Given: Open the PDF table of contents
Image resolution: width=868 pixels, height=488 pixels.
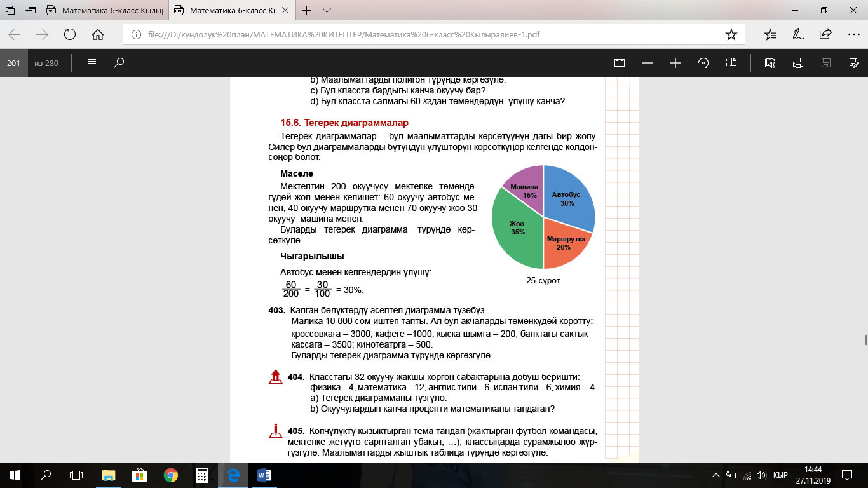Looking at the screenshot, I should click(91, 63).
